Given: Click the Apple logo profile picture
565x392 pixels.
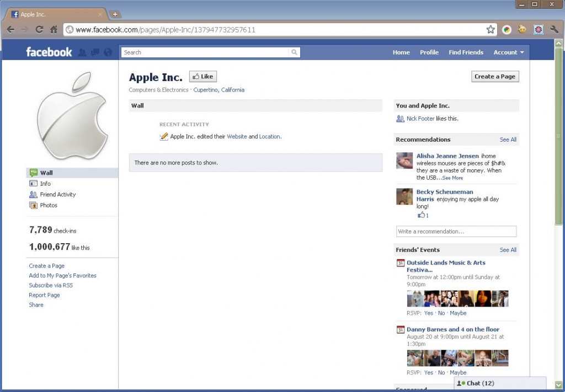Looking at the screenshot, I should coord(72,116).
